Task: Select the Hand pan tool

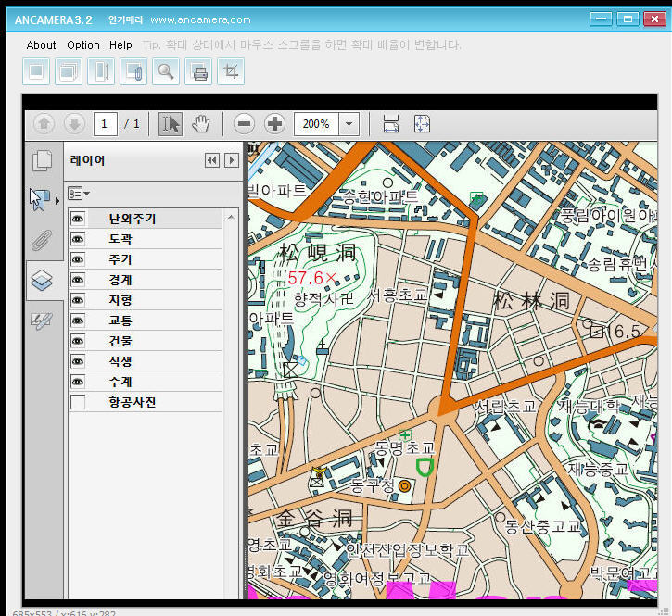Action: coord(201,124)
